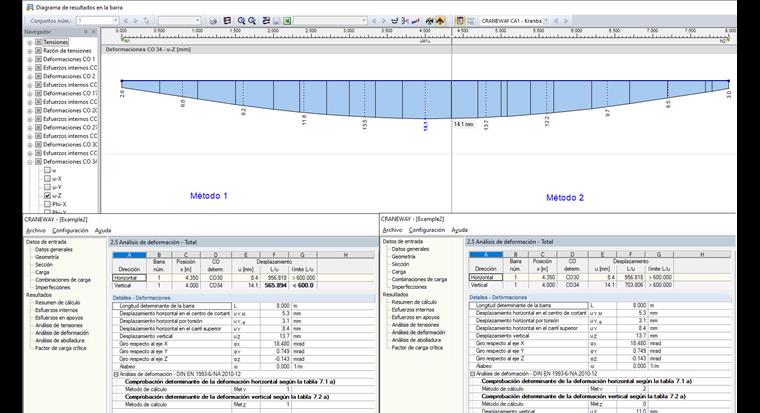Go to previous set with left arrow near Conjuntos

coord(126,21)
